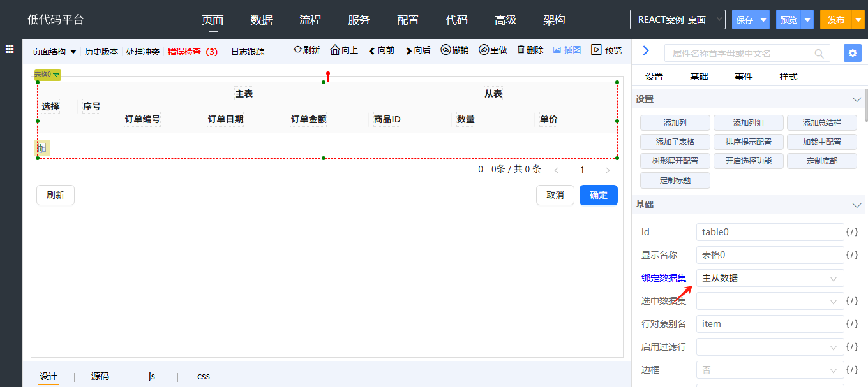
Task: Click the 添加列 button
Action: (x=675, y=123)
